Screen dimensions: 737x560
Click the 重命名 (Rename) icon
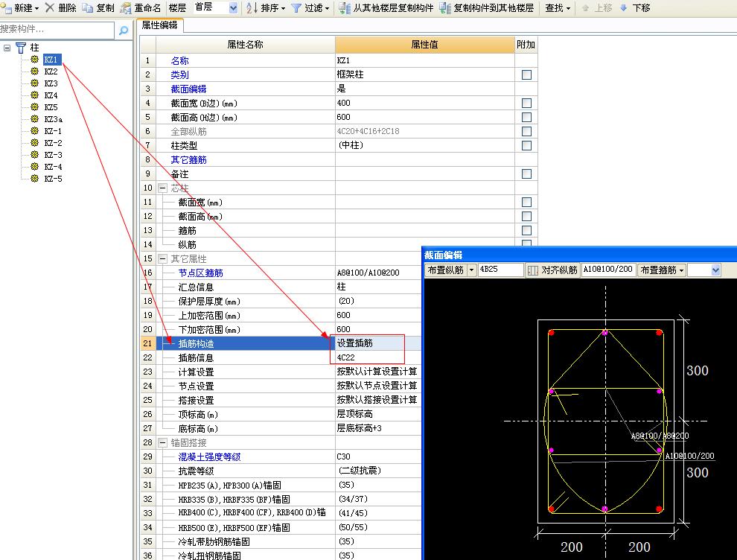point(126,8)
